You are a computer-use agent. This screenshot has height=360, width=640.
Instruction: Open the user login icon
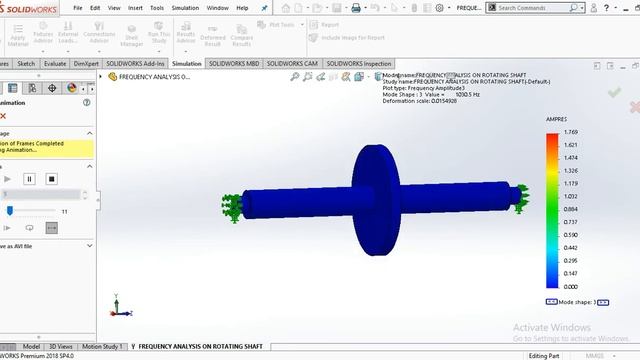pos(593,8)
